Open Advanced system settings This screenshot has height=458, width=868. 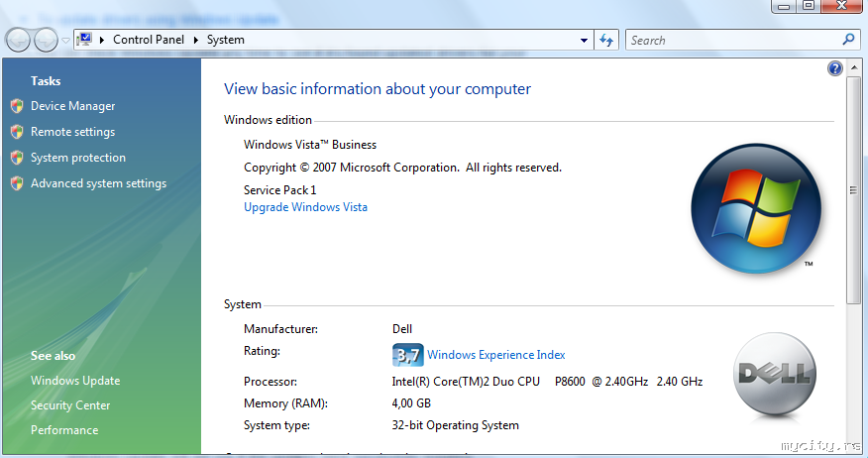click(98, 183)
